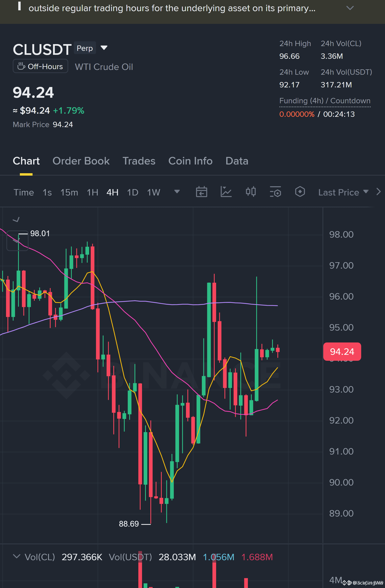Select the 4H timeframe

tap(112, 192)
